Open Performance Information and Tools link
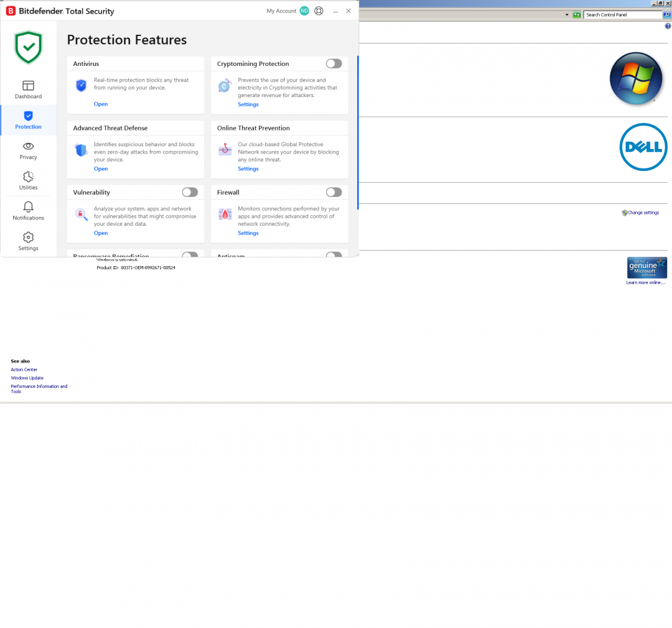The image size is (672, 628). [x=39, y=389]
